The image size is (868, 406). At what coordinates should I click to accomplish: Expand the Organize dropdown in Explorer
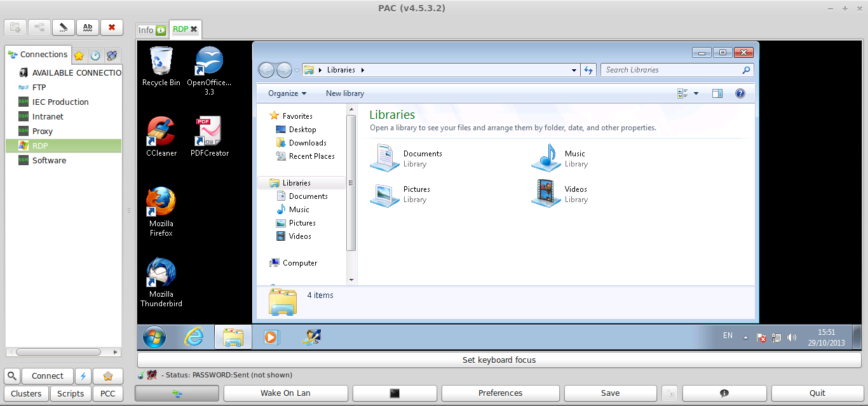click(x=287, y=93)
